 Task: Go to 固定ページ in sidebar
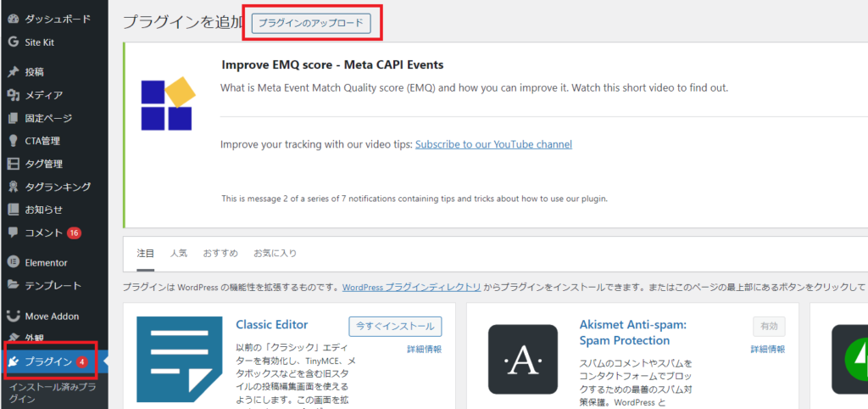pyautogui.click(x=48, y=118)
